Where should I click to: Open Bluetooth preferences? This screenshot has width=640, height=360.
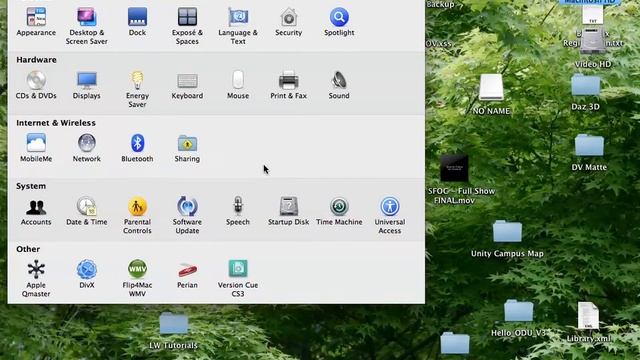(x=137, y=143)
